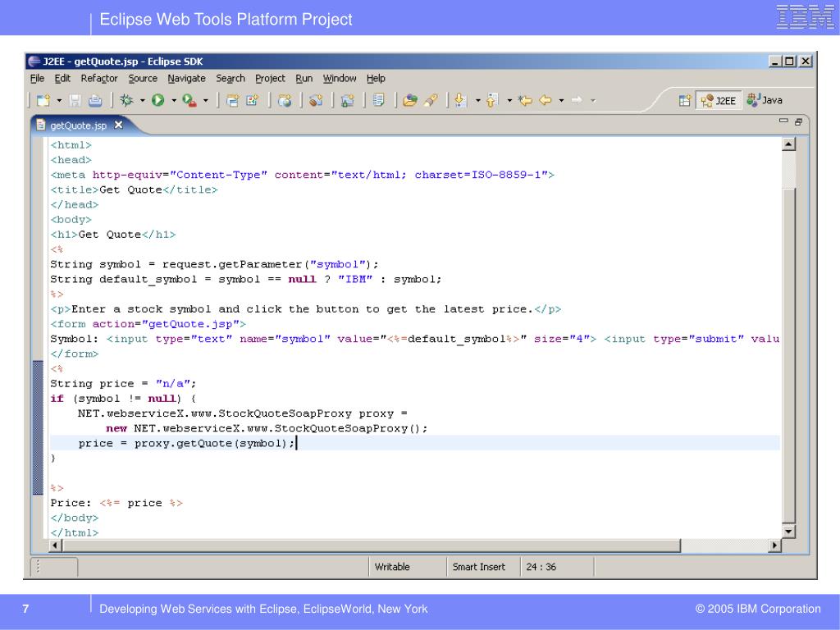The width and height of the screenshot is (840, 630).
Task: Click the document lines toolbar icon
Action: click(379, 100)
